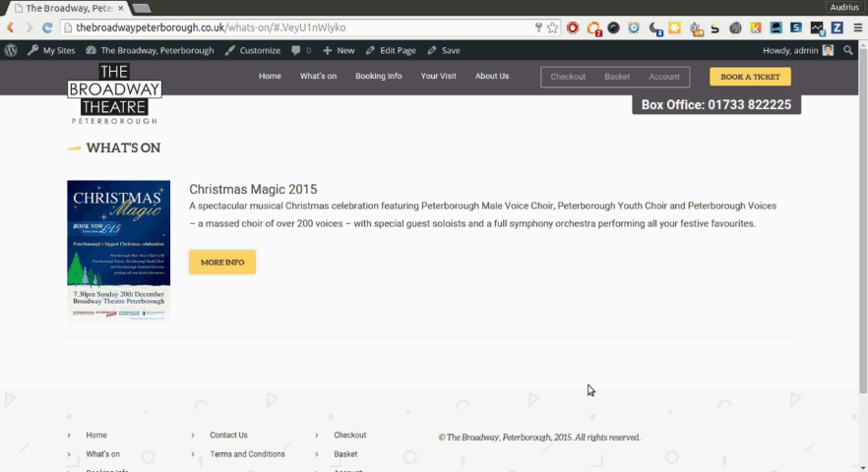The image size is (868, 472).
Task: Open the admin bar comments bubble
Action: tap(300, 50)
